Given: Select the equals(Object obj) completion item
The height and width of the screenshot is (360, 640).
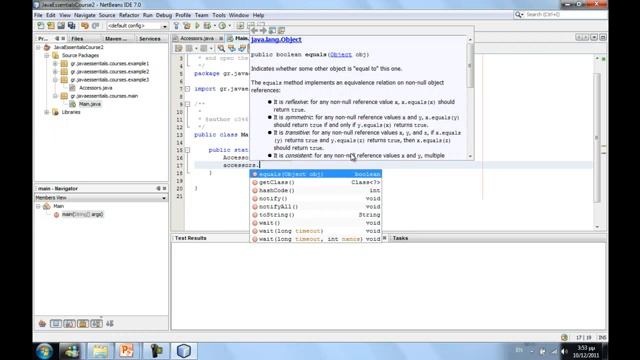Looking at the screenshot, I should click(316, 174).
